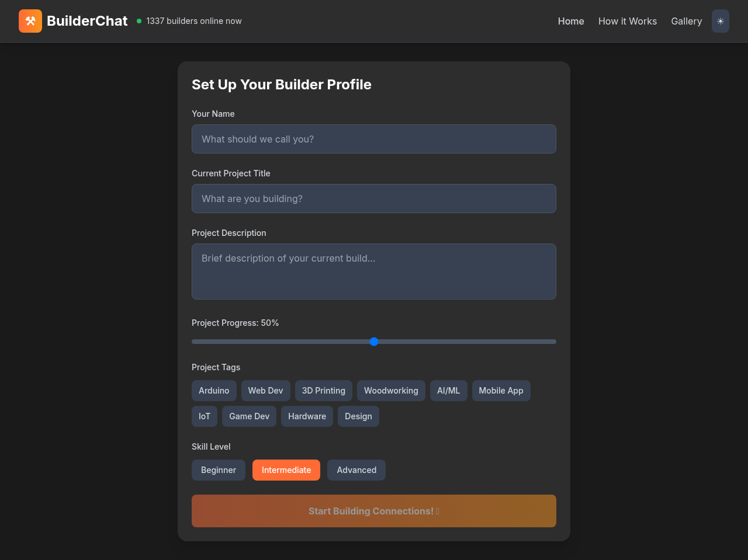Toggle the Woodworking tag
This screenshot has height=560, width=748.
(391, 390)
